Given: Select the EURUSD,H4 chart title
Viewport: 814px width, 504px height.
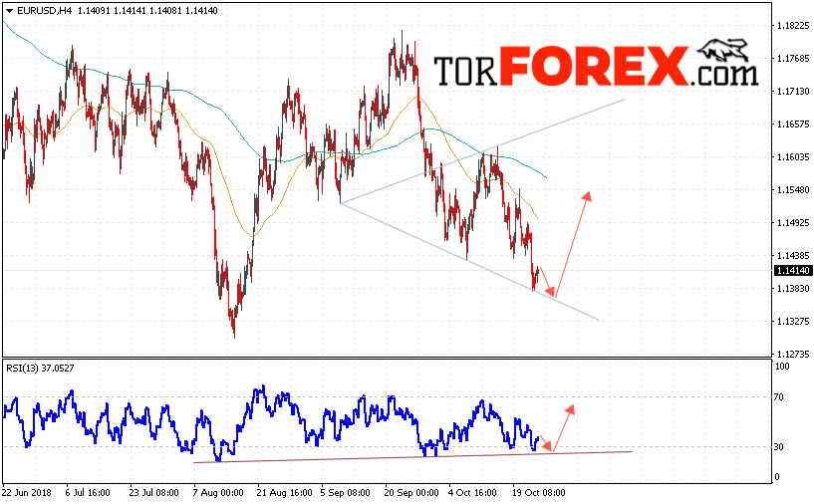Looking at the screenshot, I should [x=45, y=10].
